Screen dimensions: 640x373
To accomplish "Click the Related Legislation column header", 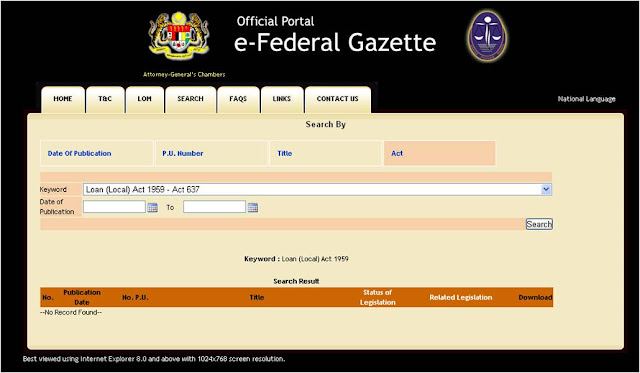I will (x=461, y=298).
